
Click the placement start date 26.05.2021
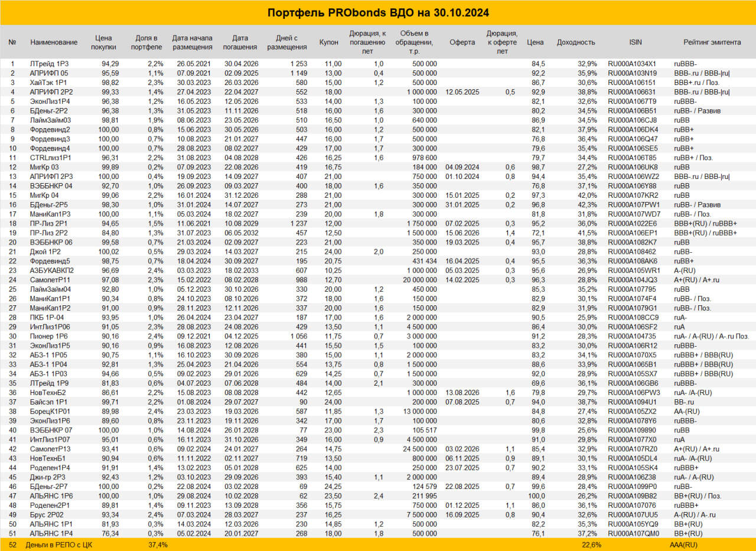(194, 63)
